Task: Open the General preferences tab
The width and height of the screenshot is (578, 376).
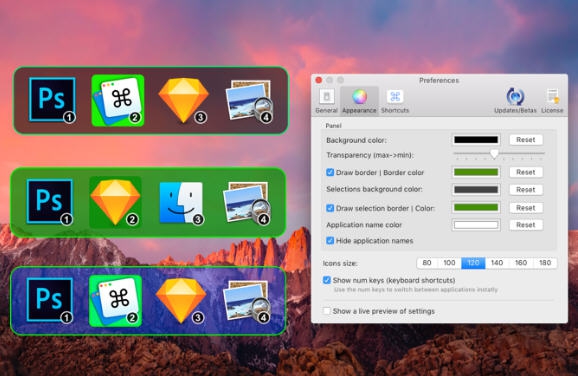Action: 326,101
